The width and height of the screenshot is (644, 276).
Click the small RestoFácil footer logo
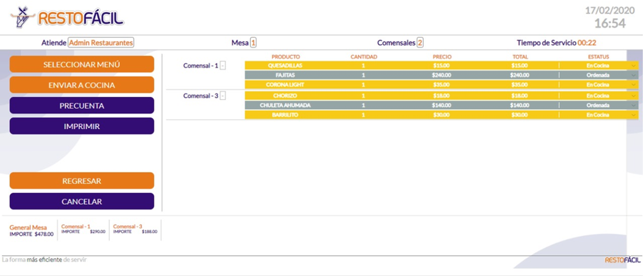pos(622,260)
